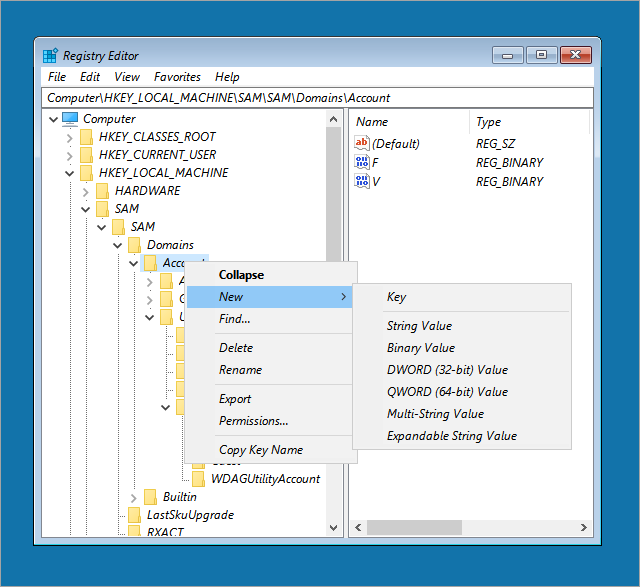640x587 pixels.
Task: Click the HARDWARE folder icon
Action: 102,191
